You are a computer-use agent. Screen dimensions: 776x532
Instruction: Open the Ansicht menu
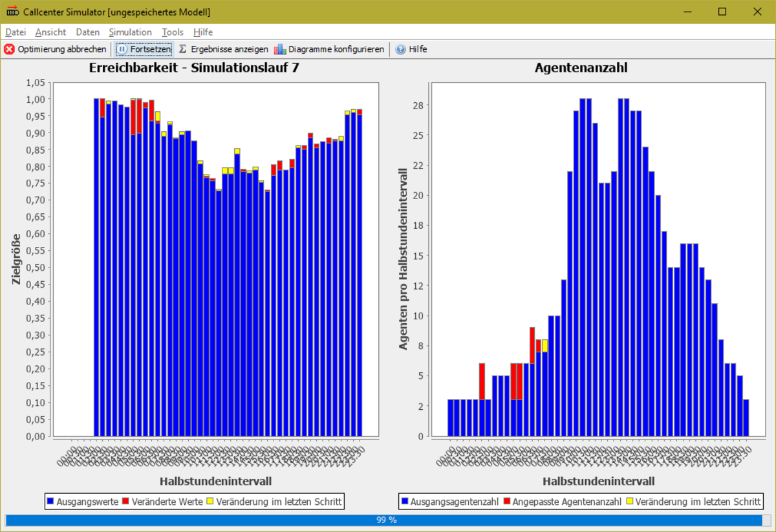click(50, 32)
